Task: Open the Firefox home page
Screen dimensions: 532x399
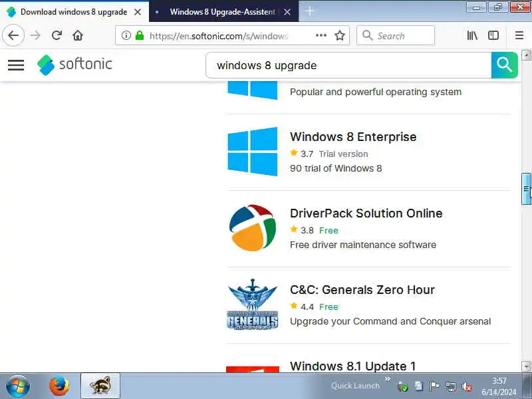Action: tap(78, 35)
